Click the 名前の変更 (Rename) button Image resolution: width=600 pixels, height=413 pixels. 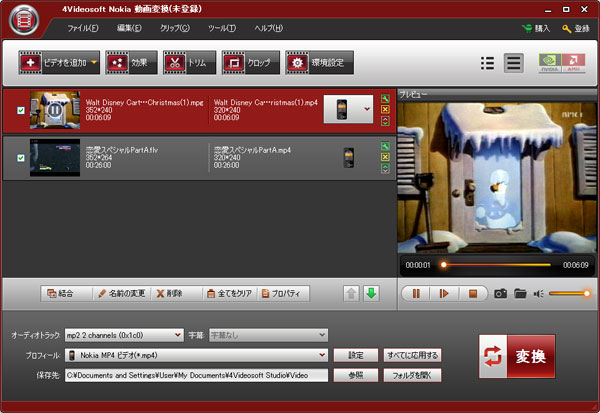pyautogui.click(x=122, y=294)
